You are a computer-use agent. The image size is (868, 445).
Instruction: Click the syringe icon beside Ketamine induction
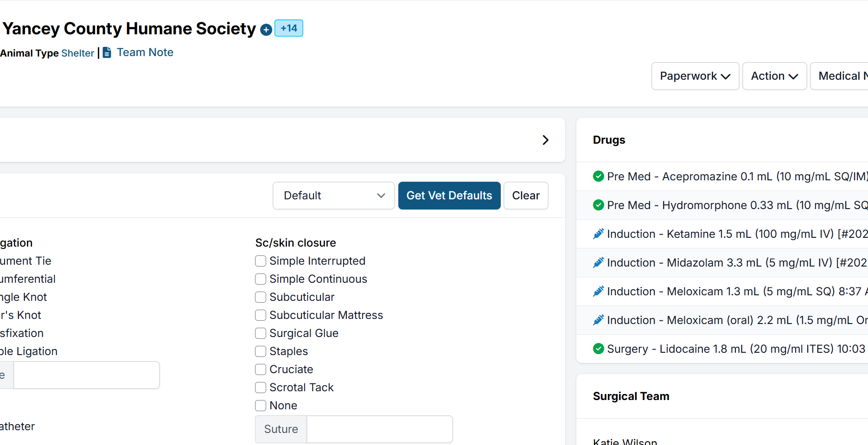(598, 234)
